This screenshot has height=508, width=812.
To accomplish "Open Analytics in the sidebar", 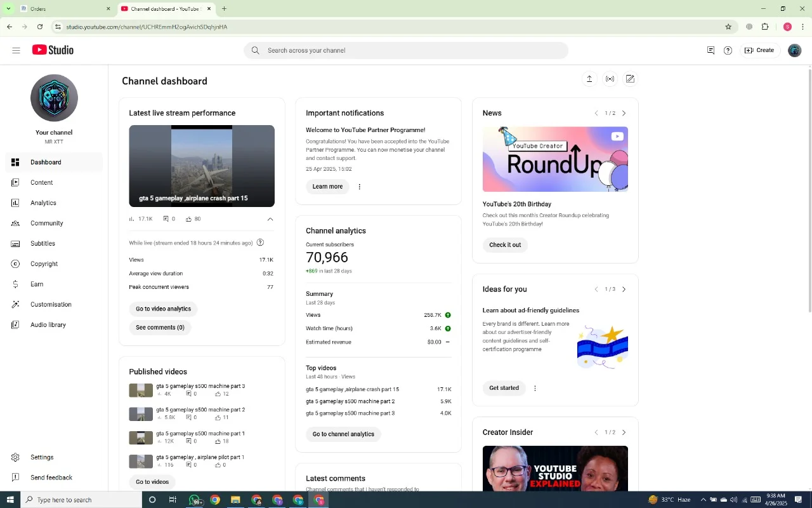I will tap(54, 203).
